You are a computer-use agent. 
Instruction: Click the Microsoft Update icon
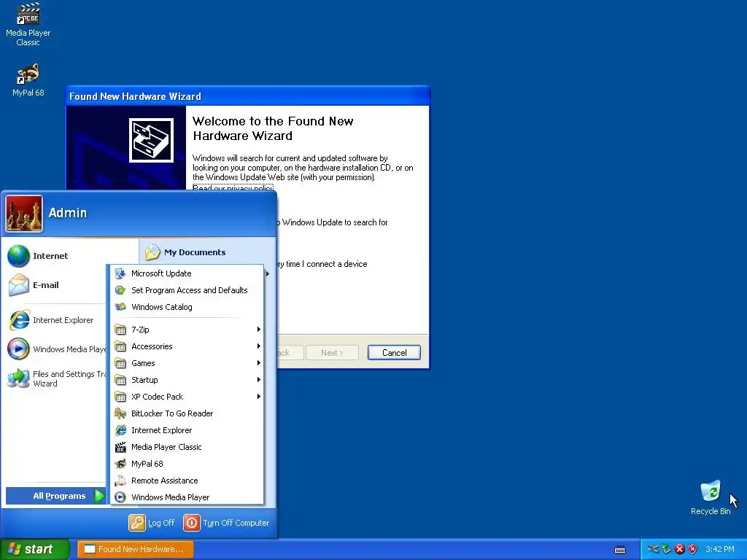tap(120, 273)
